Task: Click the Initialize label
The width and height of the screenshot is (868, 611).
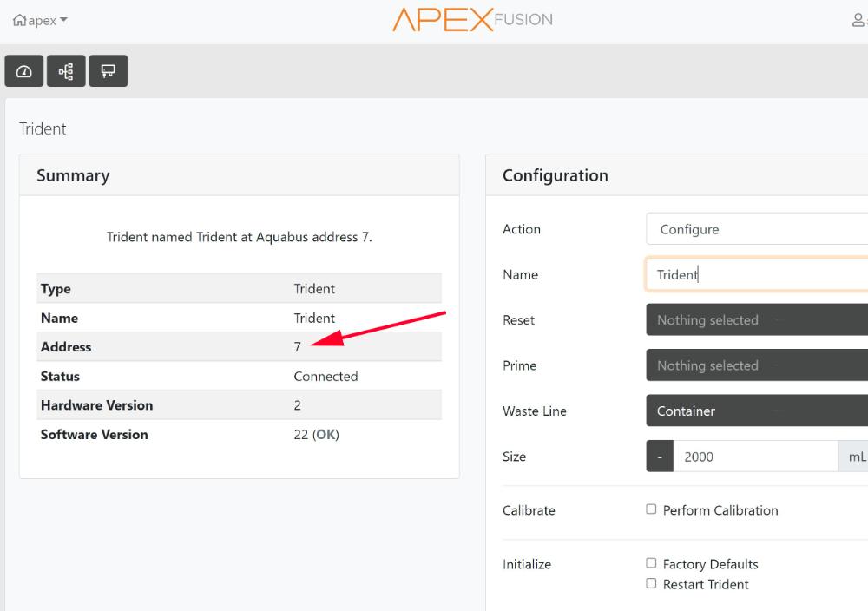Action: pyautogui.click(x=527, y=564)
